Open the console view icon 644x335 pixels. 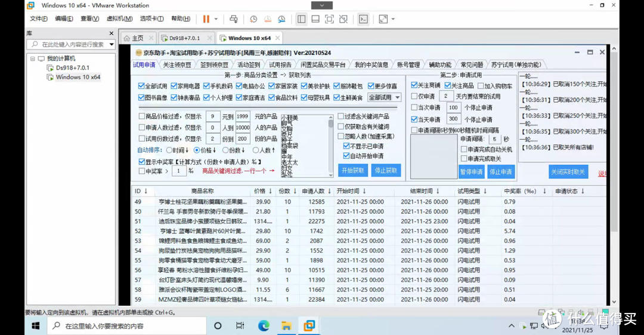363,19
